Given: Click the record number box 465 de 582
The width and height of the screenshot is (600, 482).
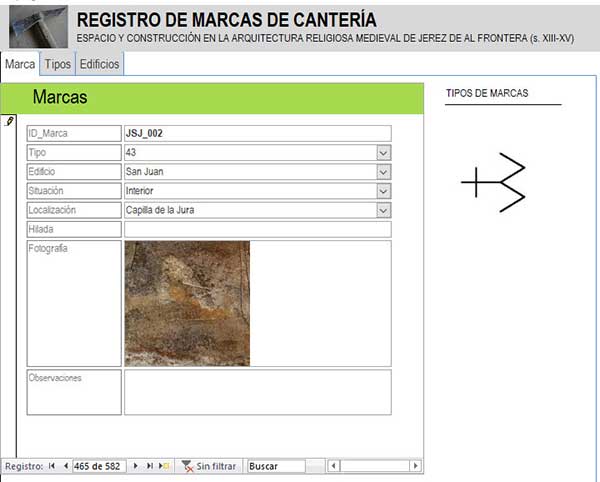Looking at the screenshot, I should point(99,466).
